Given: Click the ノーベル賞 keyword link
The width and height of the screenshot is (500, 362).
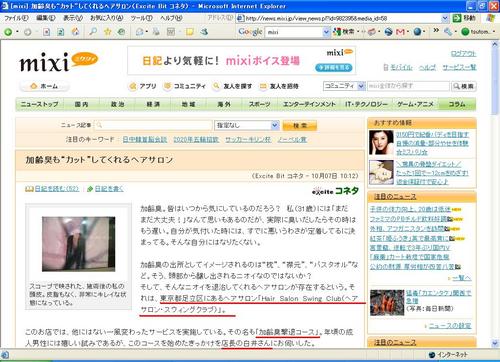Looking at the screenshot, I should 292,139.
